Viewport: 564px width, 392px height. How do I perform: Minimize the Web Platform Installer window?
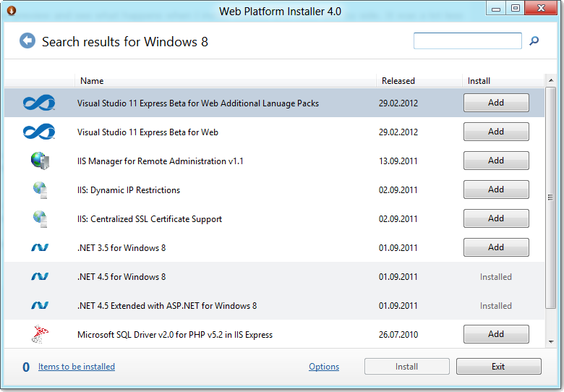(x=496, y=8)
